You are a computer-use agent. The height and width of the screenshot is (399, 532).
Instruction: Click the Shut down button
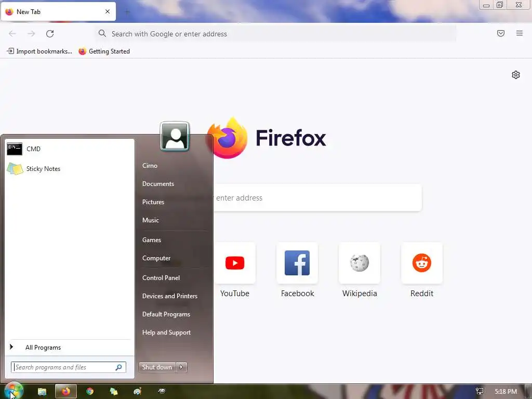pos(157,367)
